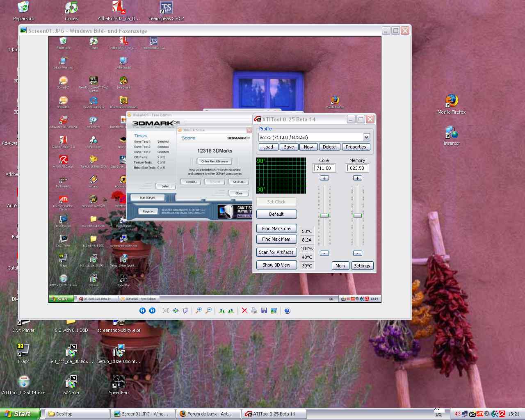The height and width of the screenshot is (420, 525).
Task: Select the Papierkorb desktop icon
Action: tap(23, 11)
